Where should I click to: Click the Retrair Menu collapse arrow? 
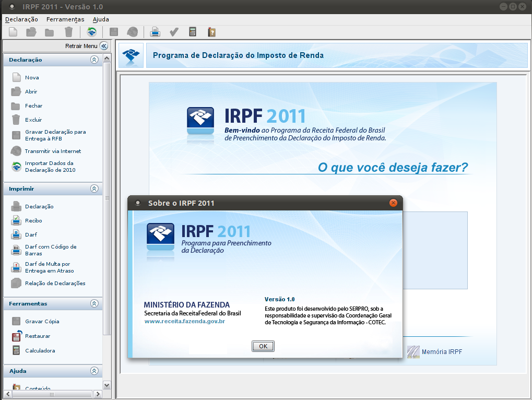tap(104, 46)
